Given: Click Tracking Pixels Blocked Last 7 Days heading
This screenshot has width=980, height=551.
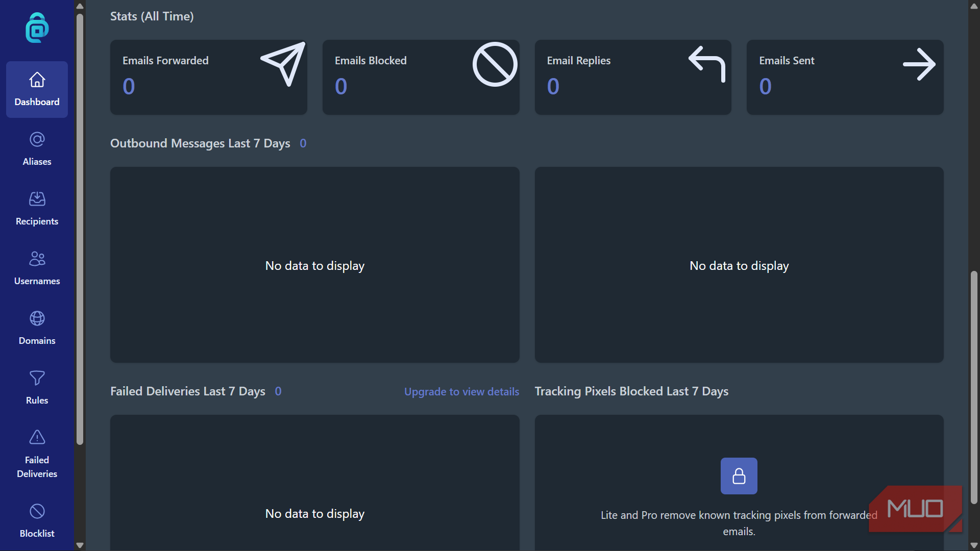Looking at the screenshot, I should click(631, 391).
